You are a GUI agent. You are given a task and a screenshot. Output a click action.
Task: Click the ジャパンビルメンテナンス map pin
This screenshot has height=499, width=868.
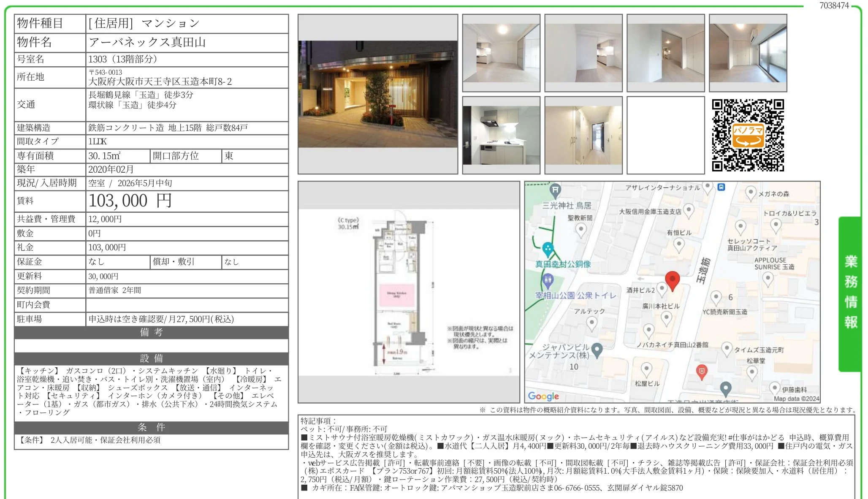(x=597, y=349)
